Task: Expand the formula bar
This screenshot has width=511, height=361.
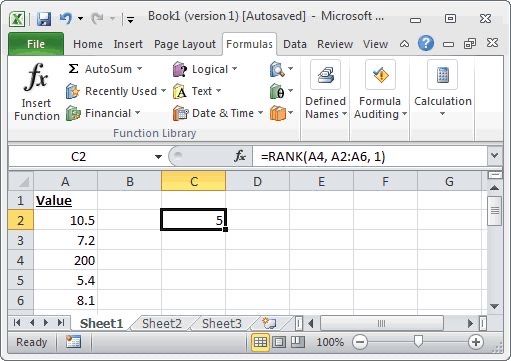Action: click(495, 156)
